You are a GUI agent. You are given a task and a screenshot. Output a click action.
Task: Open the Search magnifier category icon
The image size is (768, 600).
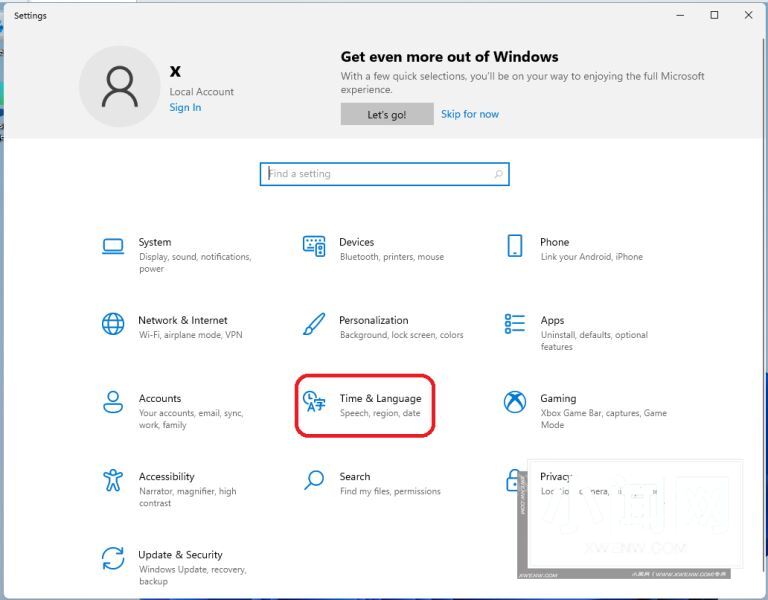click(x=314, y=480)
